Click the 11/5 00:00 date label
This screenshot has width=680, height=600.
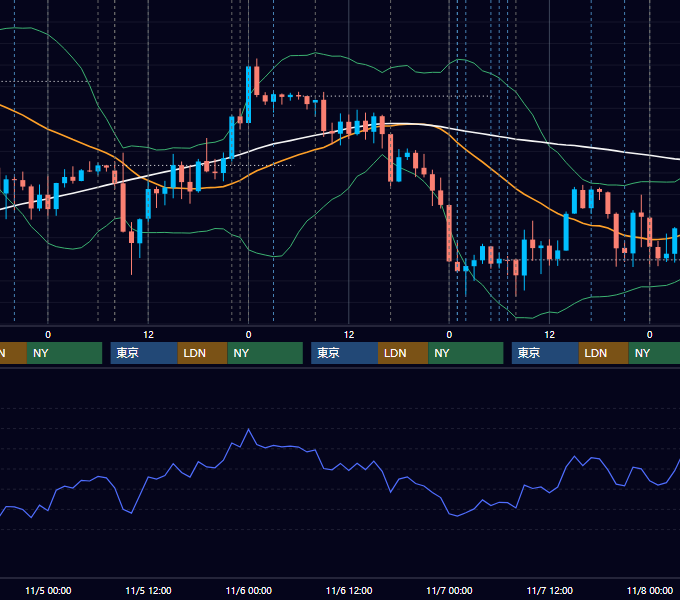tap(48, 590)
